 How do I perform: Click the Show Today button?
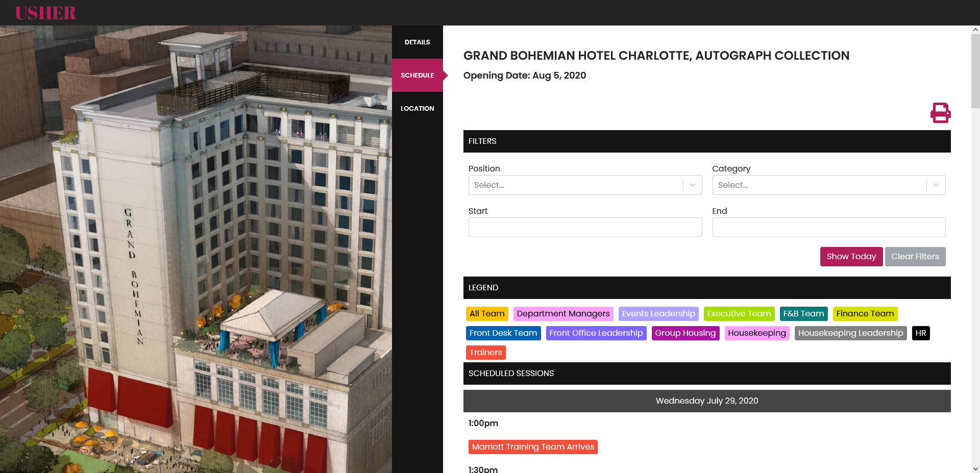851,257
